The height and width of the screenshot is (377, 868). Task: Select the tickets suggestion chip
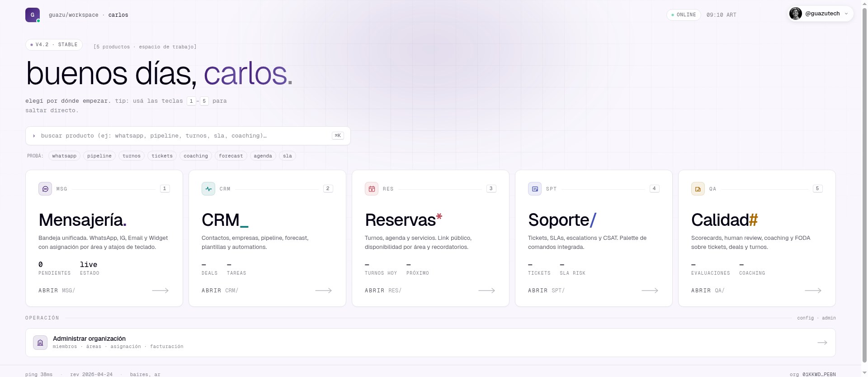[162, 156]
